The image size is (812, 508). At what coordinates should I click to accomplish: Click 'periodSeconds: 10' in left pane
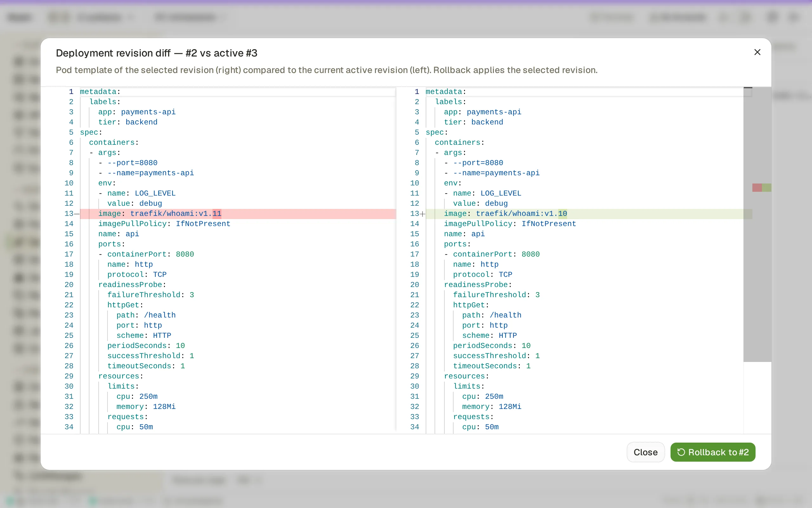pyautogui.click(x=146, y=345)
